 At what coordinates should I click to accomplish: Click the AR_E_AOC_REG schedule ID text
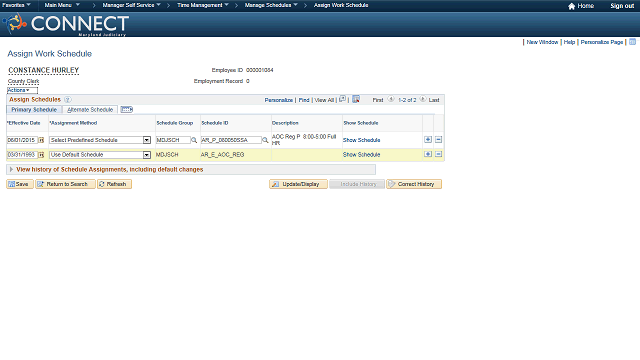point(222,155)
